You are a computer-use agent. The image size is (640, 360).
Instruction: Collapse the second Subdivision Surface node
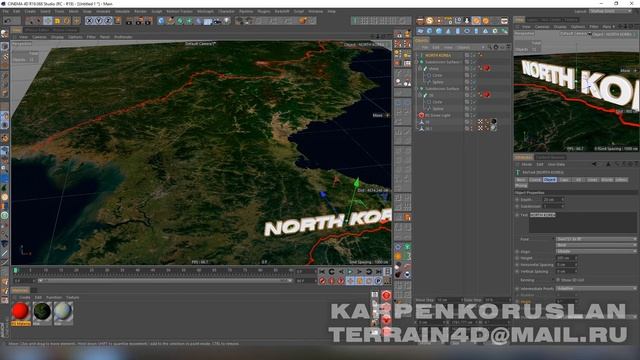coord(417,89)
